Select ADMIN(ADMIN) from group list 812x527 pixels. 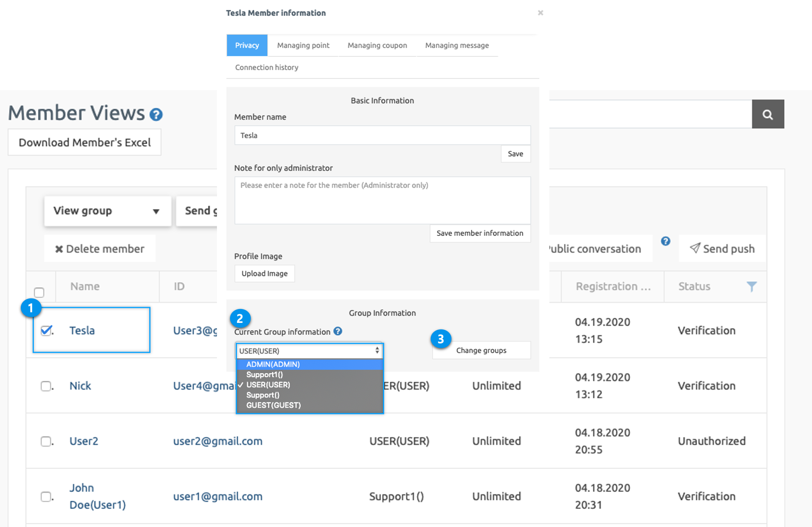[x=273, y=364]
